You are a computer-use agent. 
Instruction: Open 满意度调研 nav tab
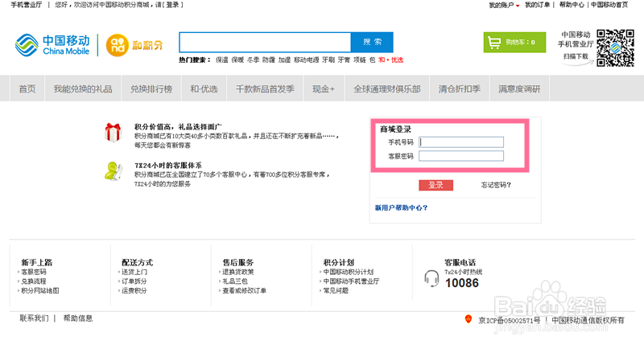tap(519, 88)
